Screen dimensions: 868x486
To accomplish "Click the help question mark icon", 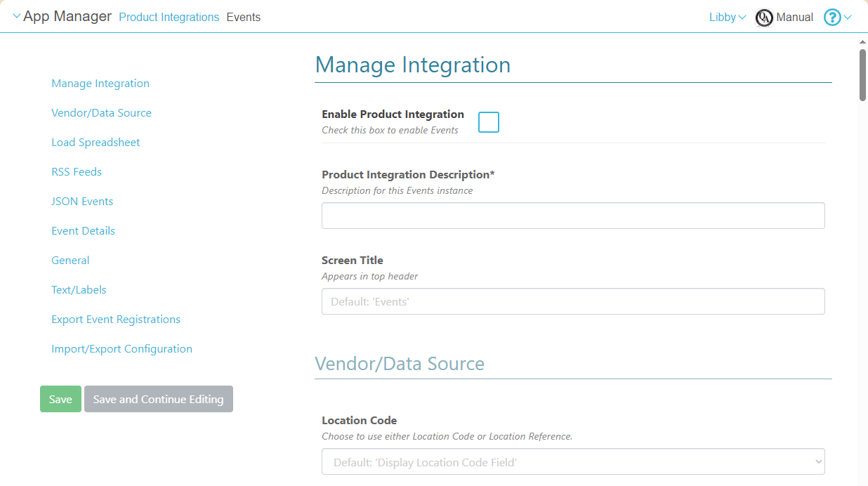I will [x=831, y=18].
